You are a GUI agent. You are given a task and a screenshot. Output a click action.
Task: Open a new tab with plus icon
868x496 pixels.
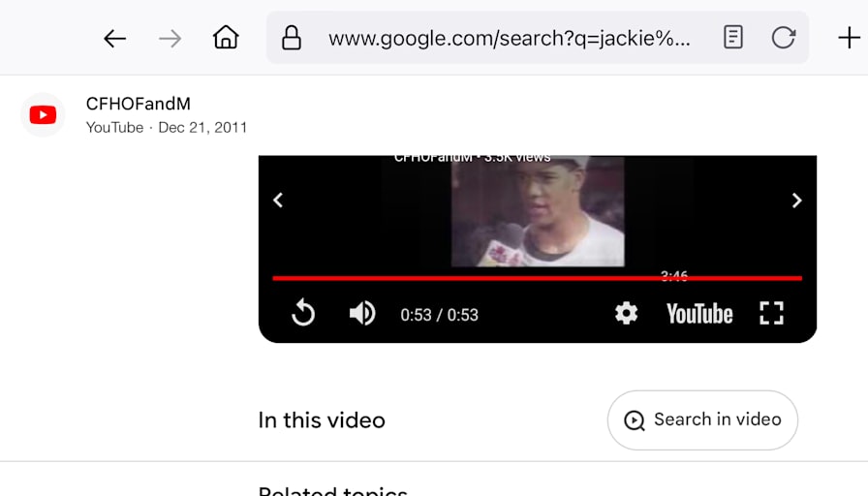849,38
